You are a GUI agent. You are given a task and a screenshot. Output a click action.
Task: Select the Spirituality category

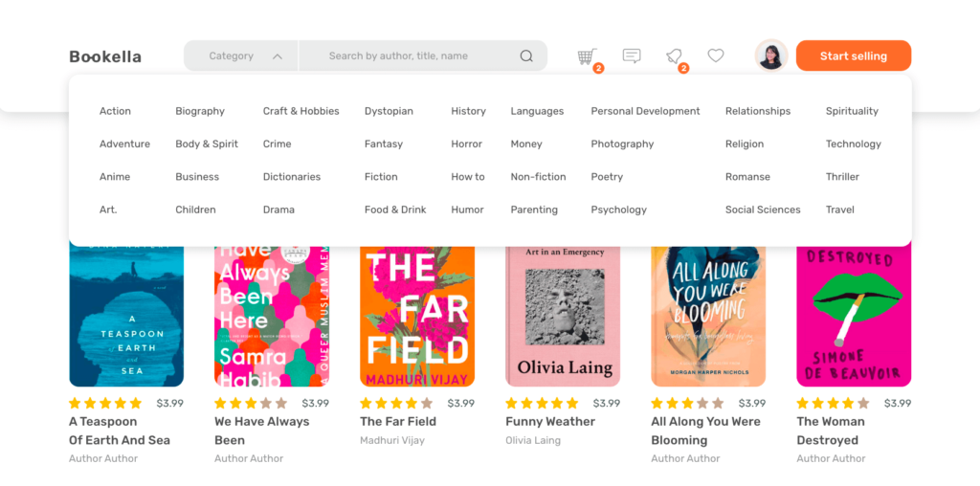tap(851, 111)
